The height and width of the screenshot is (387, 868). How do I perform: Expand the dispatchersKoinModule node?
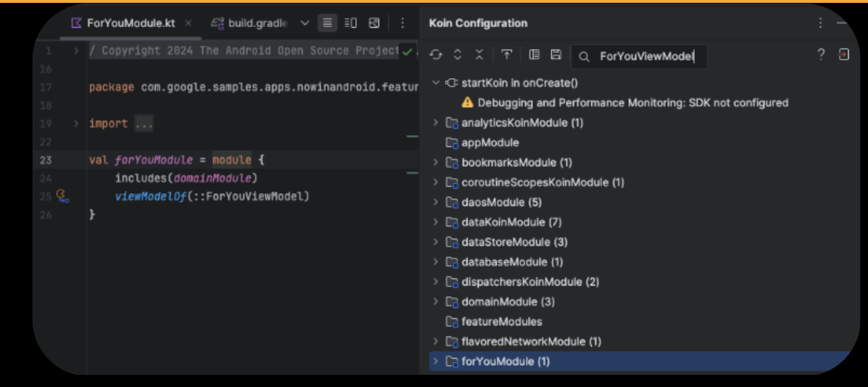tap(436, 282)
